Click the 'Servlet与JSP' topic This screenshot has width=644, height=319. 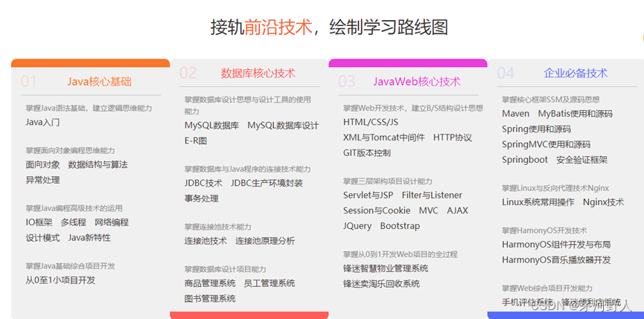pyautogui.click(x=368, y=195)
